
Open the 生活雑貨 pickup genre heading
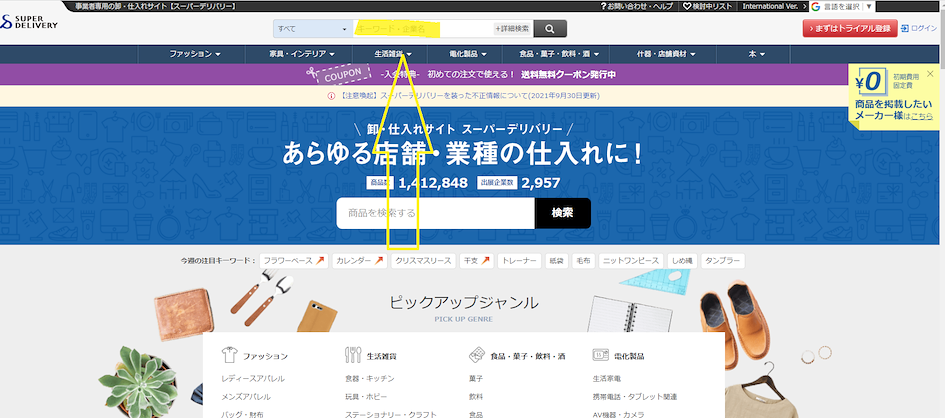click(x=381, y=356)
